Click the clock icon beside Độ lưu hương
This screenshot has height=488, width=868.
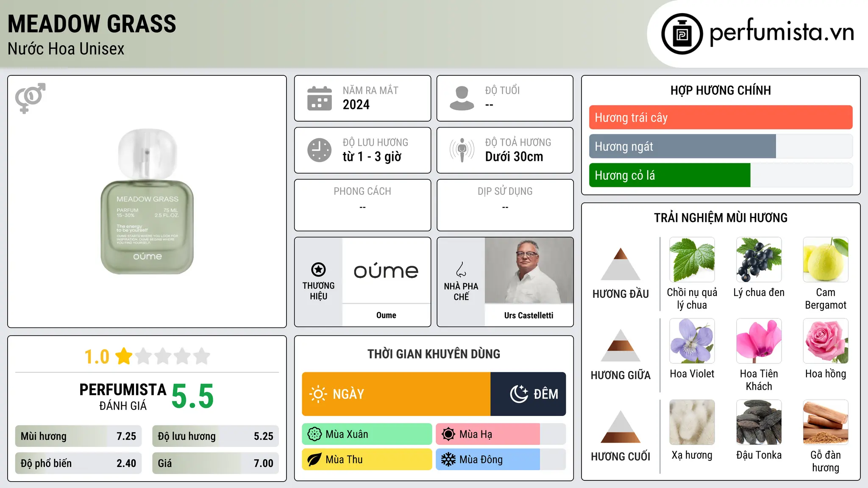(320, 150)
